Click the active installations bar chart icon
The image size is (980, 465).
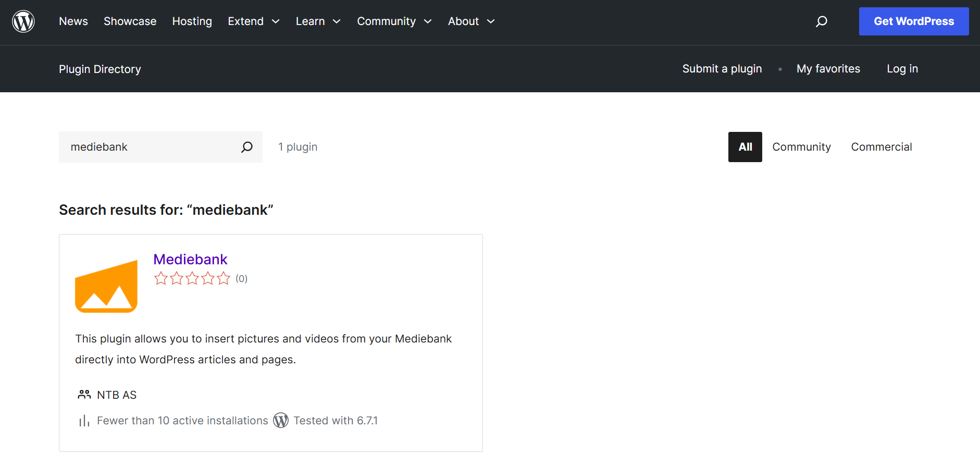84,421
